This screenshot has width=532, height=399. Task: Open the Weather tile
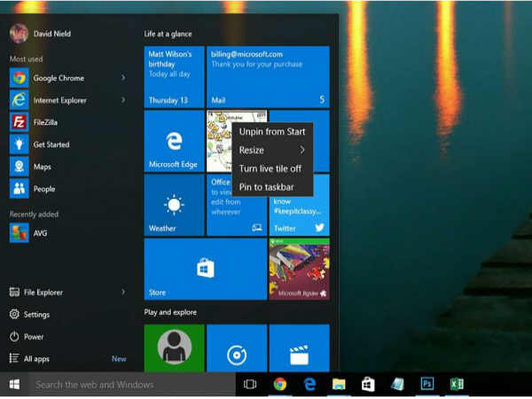pos(174,205)
